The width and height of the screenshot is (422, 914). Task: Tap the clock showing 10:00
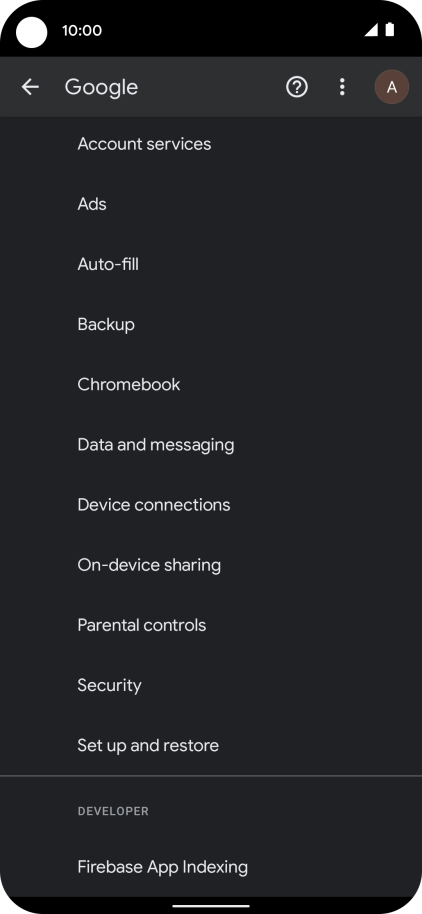pyautogui.click(x=82, y=30)
